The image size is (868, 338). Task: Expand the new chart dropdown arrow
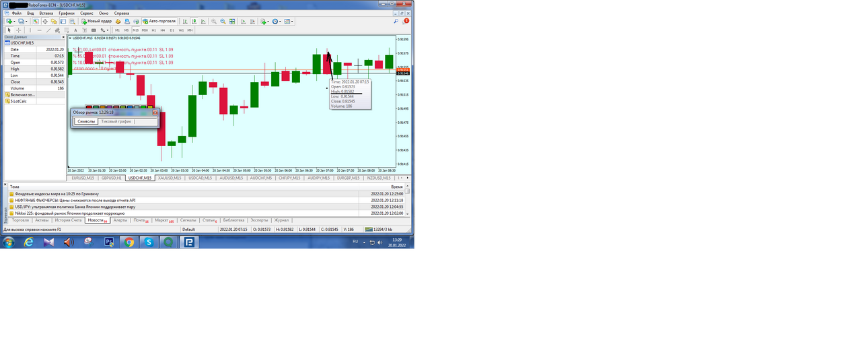tap(14, 21)
